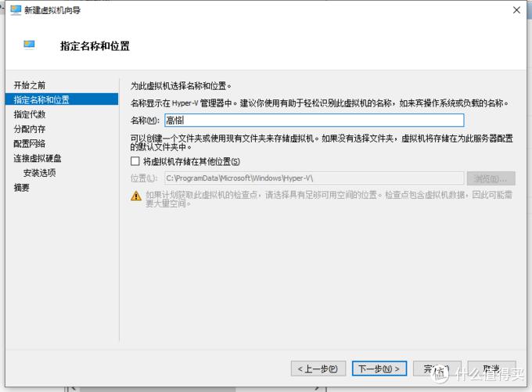Close the 新建虚拟机向导 dialog

coord(516,10)
